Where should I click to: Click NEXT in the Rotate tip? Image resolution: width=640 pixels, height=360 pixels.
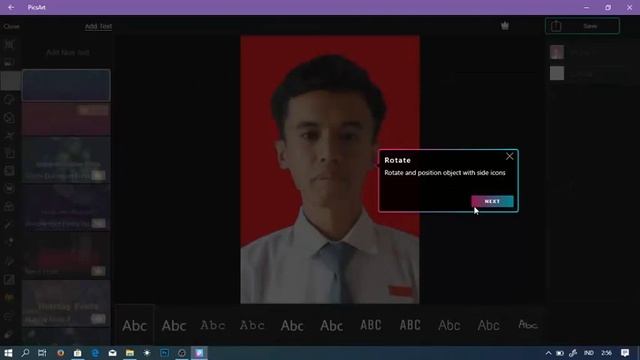(492, 201)
